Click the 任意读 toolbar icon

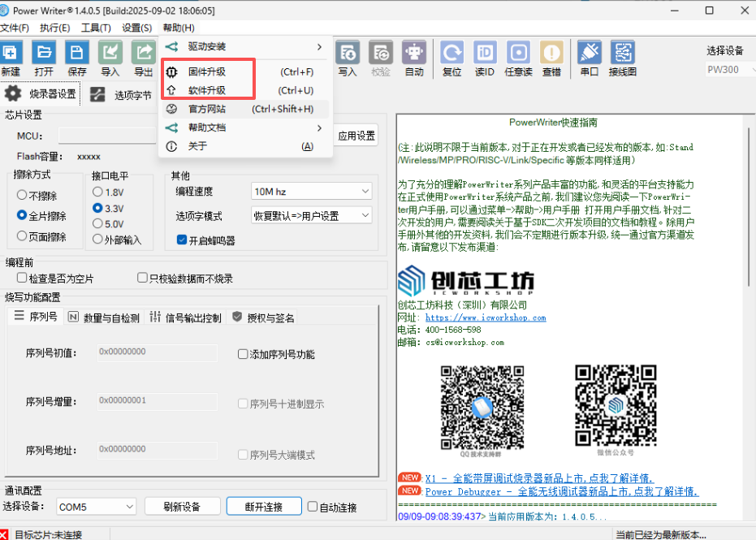(x=518, y=52)
